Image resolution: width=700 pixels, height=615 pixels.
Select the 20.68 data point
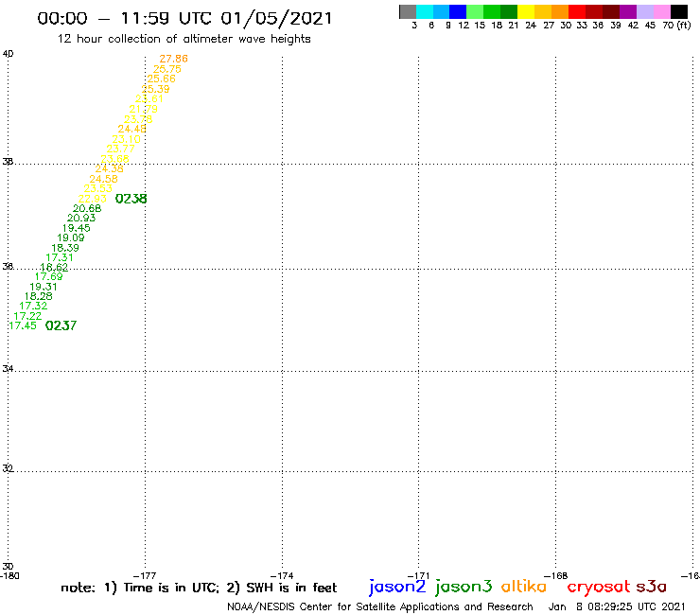point(87,208)
